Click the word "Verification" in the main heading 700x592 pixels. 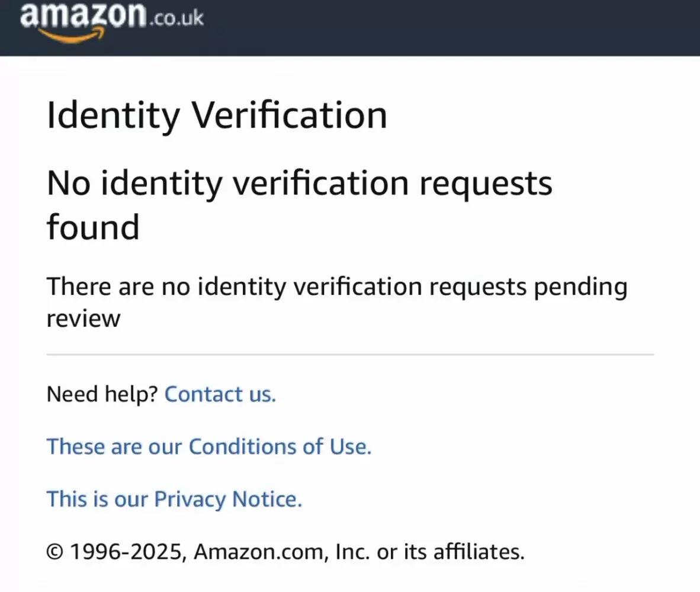click(288, 115)
